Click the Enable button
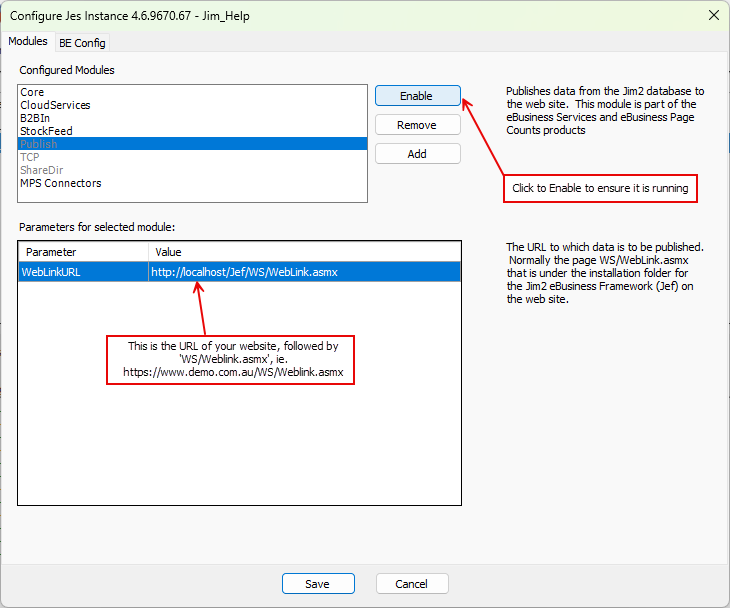The width and height of the screenshot is (730, 608). (418, 96)
